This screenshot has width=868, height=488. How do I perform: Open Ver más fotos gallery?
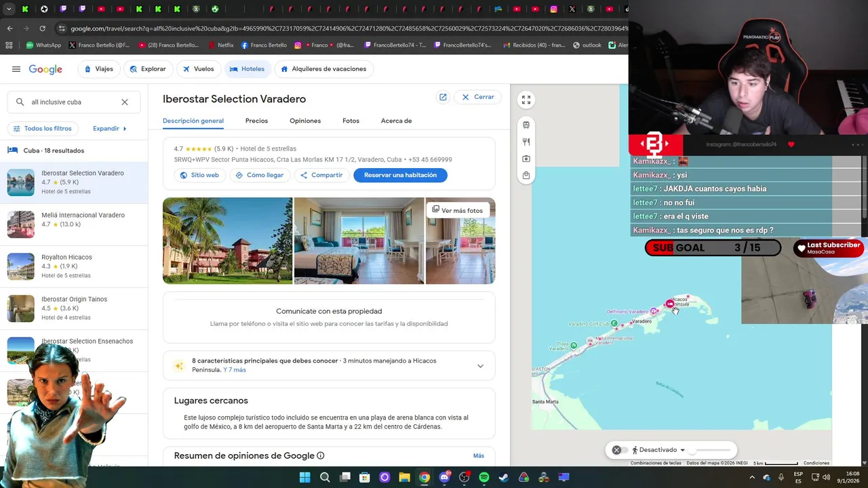[458, 210]
